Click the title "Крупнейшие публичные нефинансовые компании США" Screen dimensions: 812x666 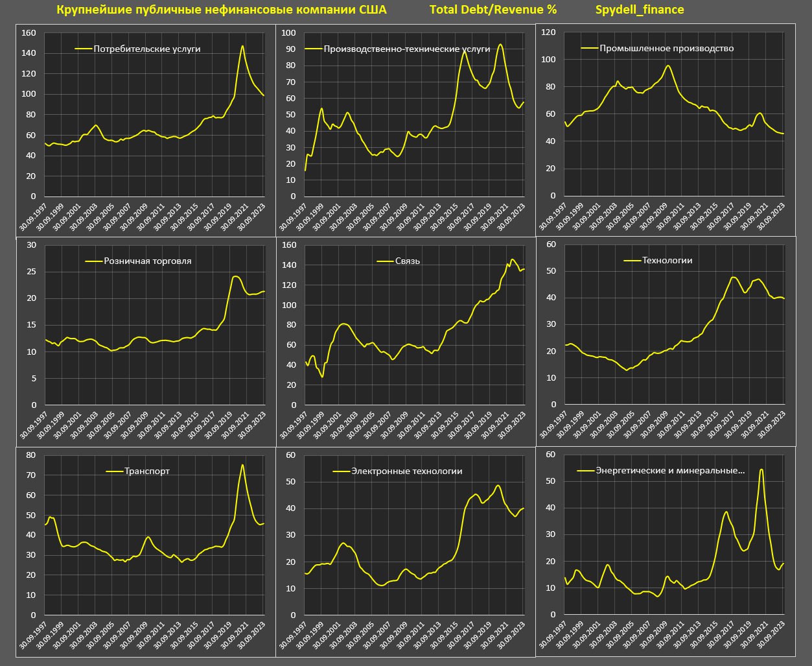coord(222,10)
